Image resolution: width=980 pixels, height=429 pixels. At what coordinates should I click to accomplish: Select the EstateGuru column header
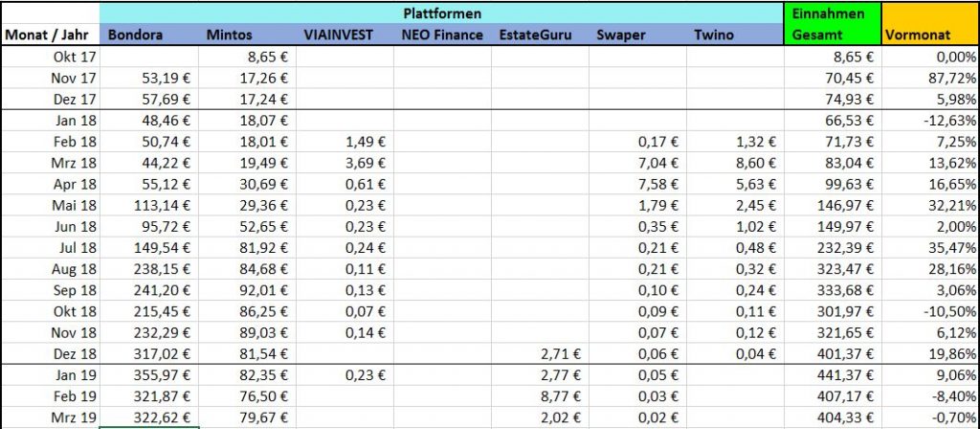pyautogui.click(x=540, y=34)
